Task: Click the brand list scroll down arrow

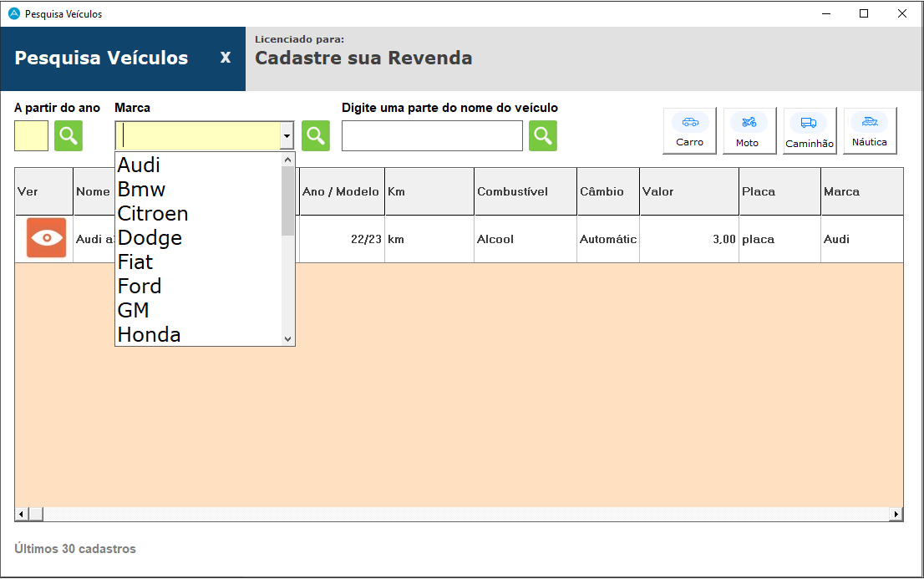Action: pyautogui.click(x=287, y=339)
